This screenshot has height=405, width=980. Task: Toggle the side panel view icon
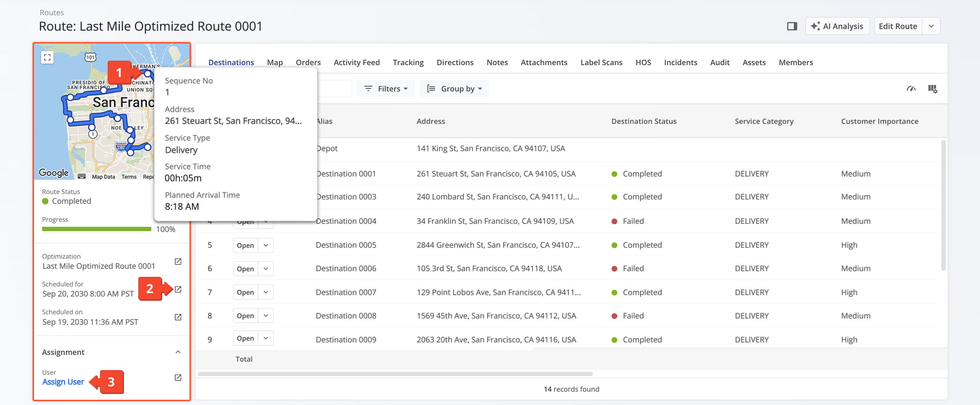[792, 26]
